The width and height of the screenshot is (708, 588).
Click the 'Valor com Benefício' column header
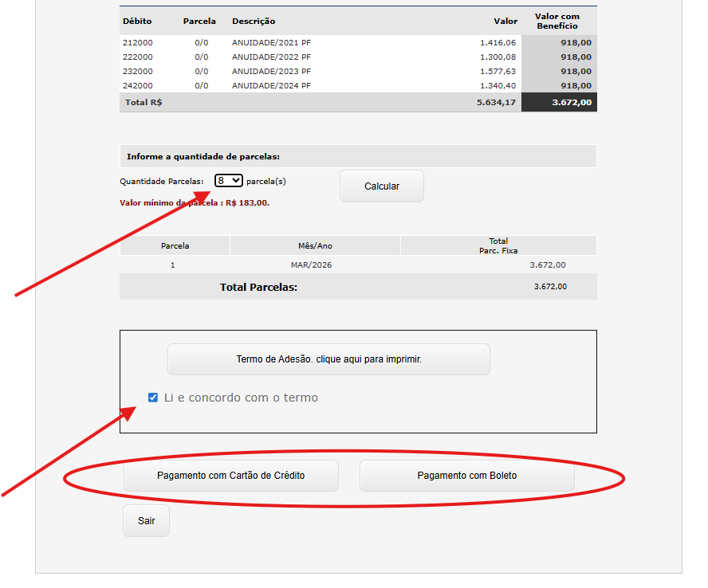coord(557,22)
